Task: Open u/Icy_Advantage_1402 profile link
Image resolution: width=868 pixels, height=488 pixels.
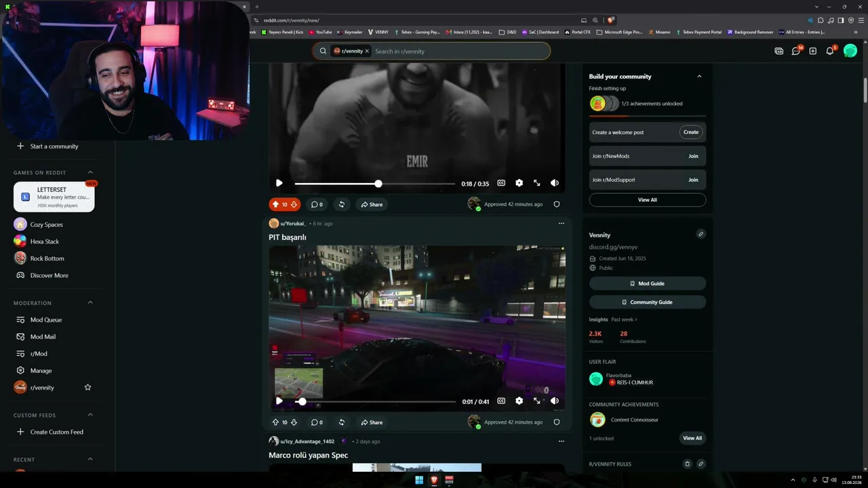Action: point(307,441)
